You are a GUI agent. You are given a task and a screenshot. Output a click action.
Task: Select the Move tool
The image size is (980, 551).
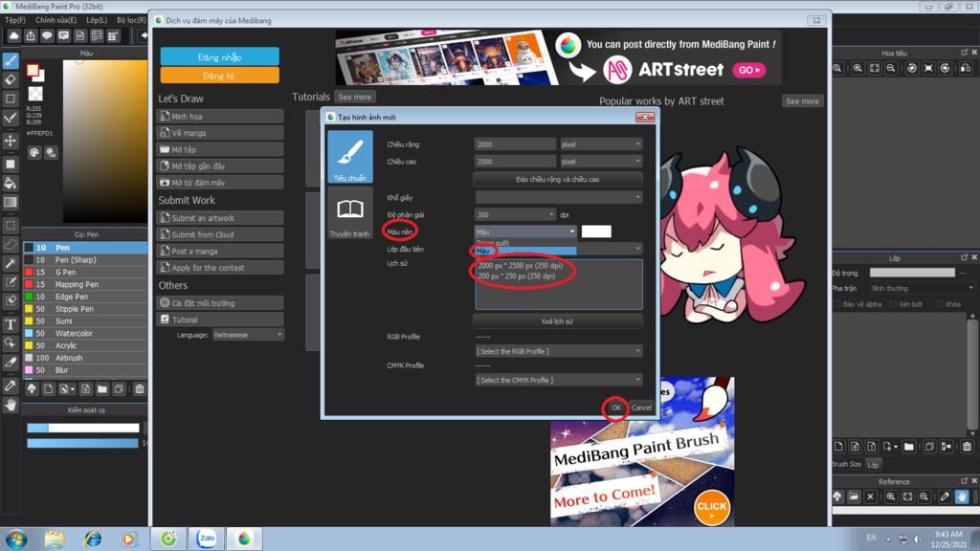pyautogui.click(x=11, y=140)
